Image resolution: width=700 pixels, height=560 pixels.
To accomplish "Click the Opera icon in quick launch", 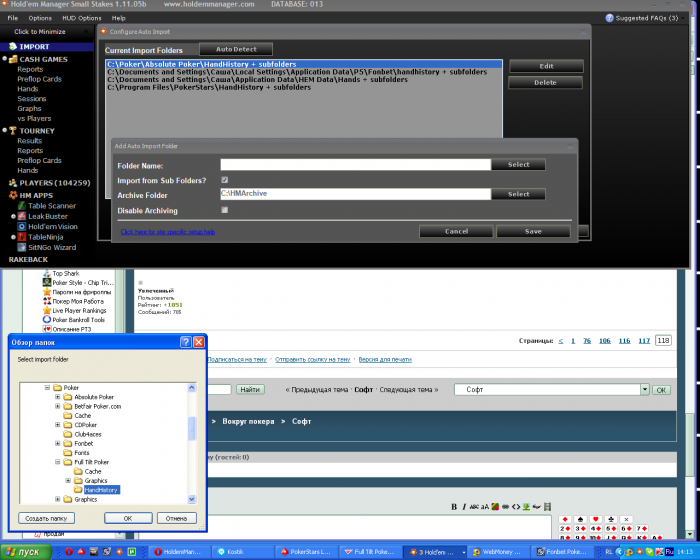I will point(69,552).
